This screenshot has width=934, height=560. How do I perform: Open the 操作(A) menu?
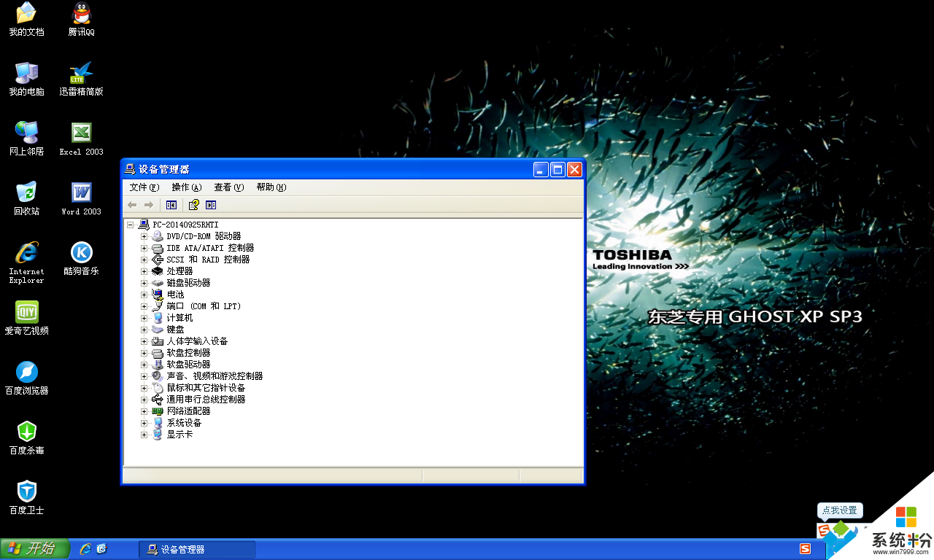coord(186,187)
